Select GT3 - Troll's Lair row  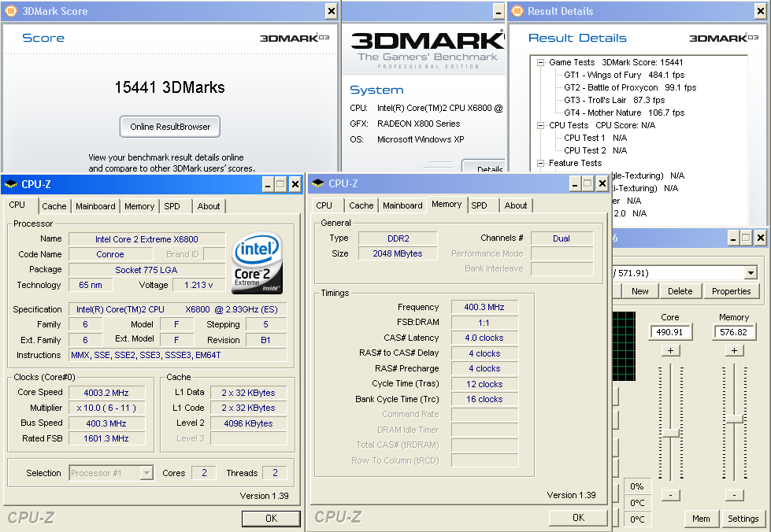point(614,100)
